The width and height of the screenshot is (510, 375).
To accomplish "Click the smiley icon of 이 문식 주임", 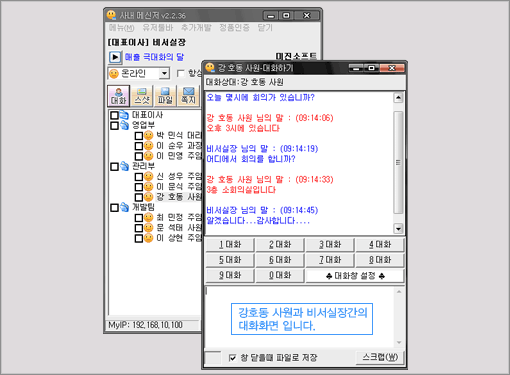I will tap(148, 187).
